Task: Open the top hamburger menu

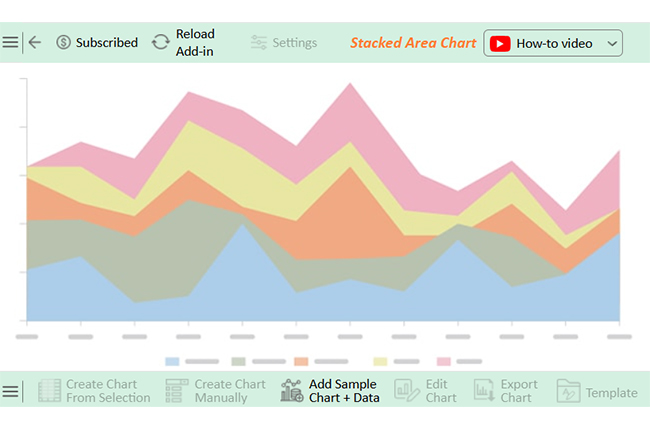Action: 10,43
